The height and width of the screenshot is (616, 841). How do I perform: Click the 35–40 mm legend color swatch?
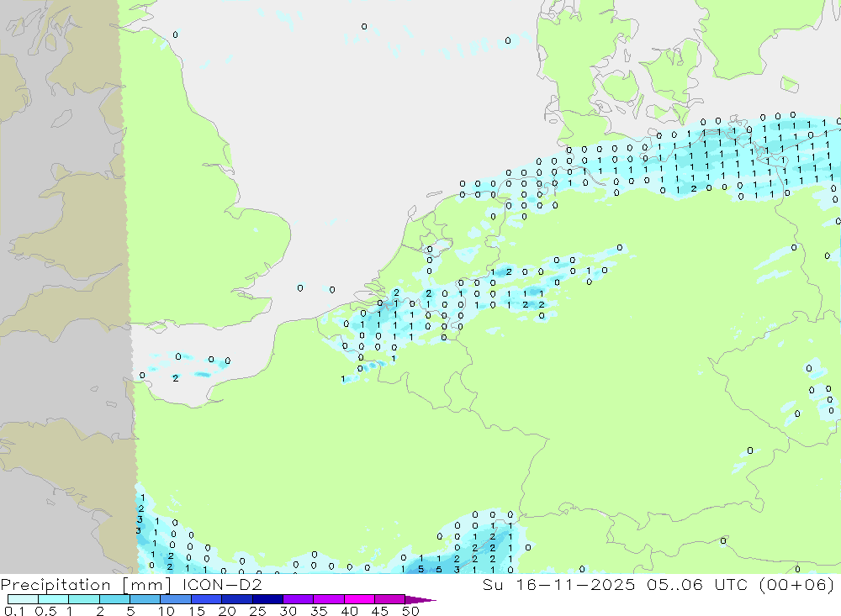[x=329, y=599]
